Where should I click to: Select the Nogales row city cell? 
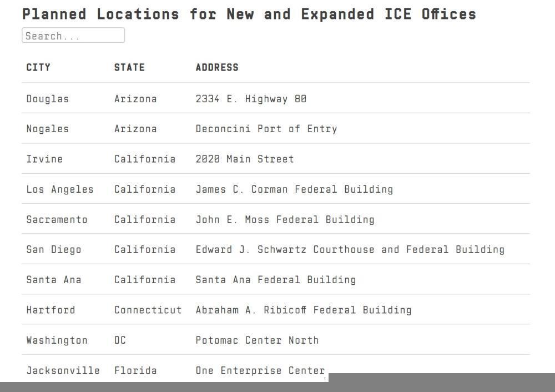(x=48, y=129)
